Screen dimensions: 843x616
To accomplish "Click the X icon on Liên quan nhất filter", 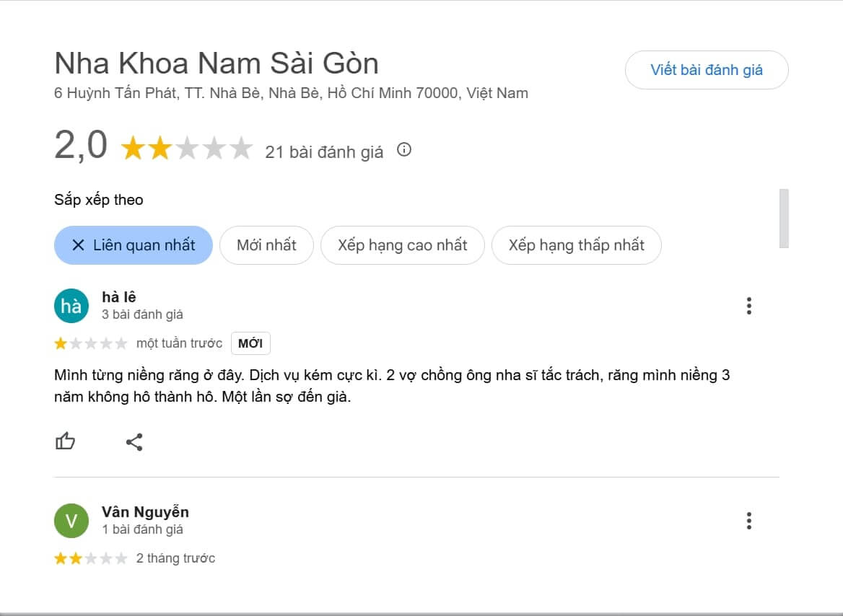I will [x=78, y=245].
